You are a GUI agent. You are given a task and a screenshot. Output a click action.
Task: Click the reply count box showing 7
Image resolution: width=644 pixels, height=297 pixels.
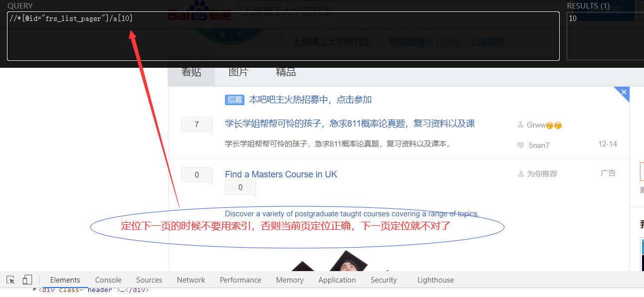(197, 125)
